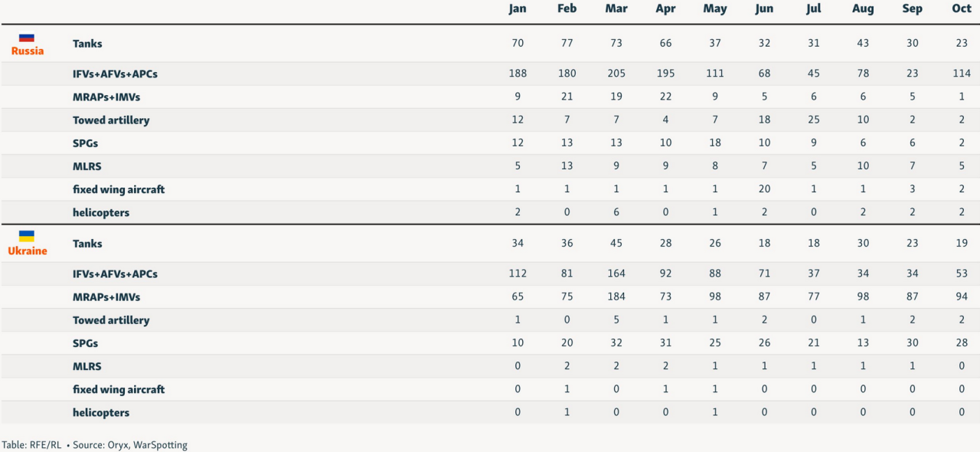Click the Russian flag icon
This screenshot has width=980, height=452.
click(27, 38)
